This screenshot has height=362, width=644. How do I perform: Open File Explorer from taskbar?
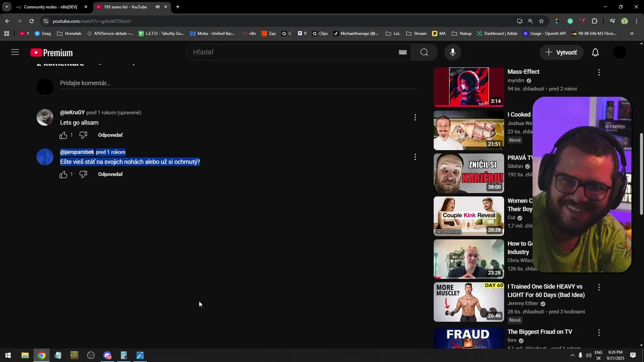tap(25, 355)
